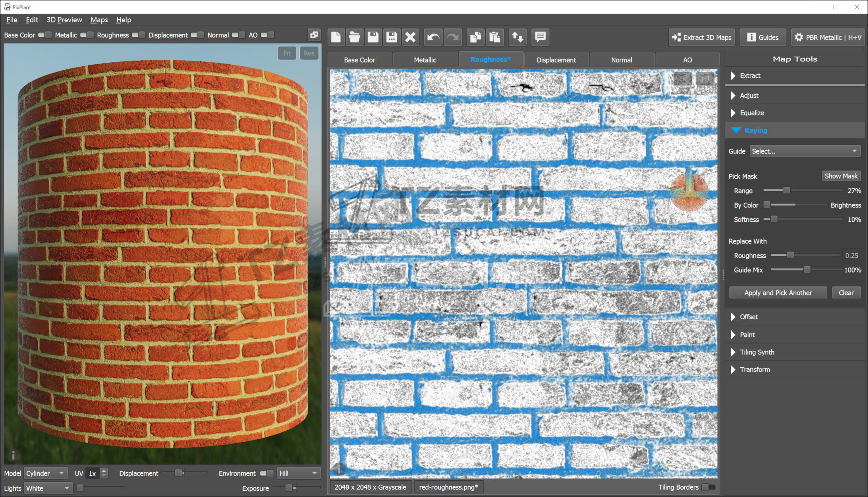Open the Model Cylinder dropdown
Viewport: 868px width, 497px height.
(x=45, y=473)
